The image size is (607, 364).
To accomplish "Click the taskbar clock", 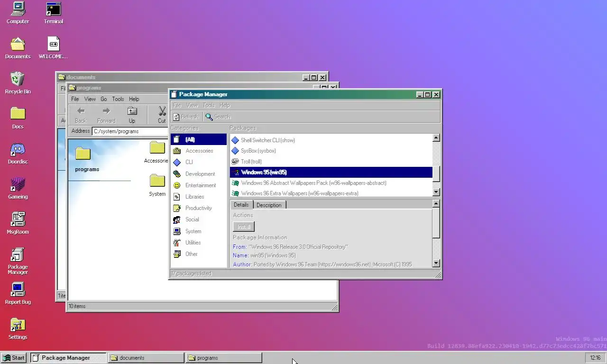I will coord(595,358).
